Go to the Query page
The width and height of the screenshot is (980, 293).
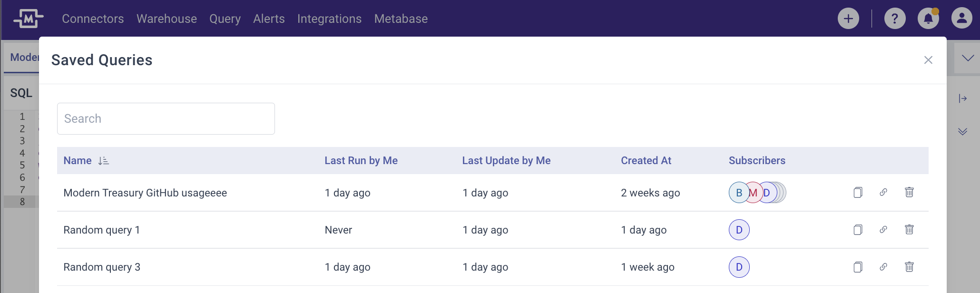point(225,19)
